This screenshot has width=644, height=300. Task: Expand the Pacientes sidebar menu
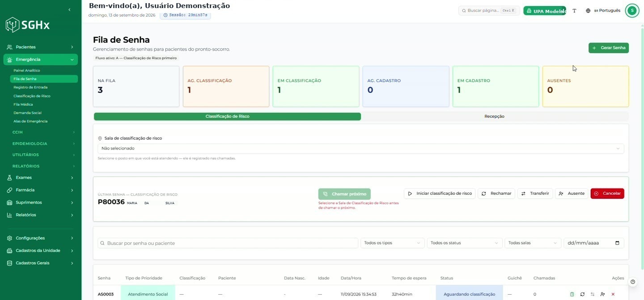pos(41,47)
